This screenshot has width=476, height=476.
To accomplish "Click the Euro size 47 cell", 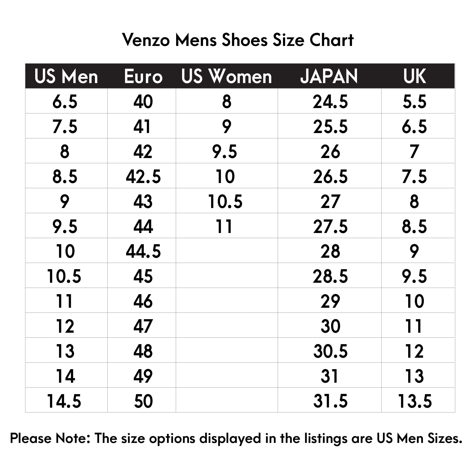I will [x=143, y=326].
